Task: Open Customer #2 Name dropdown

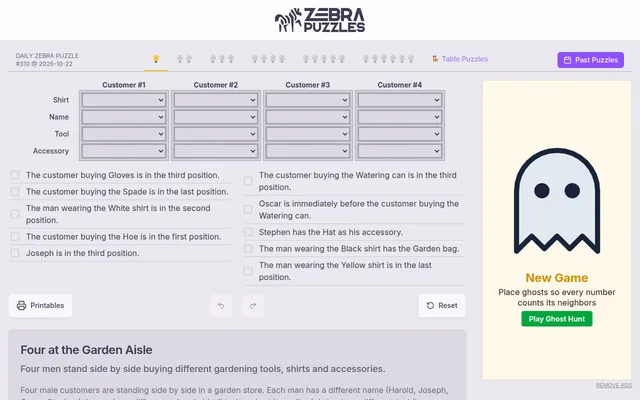Action: click(x=216, y=117)
